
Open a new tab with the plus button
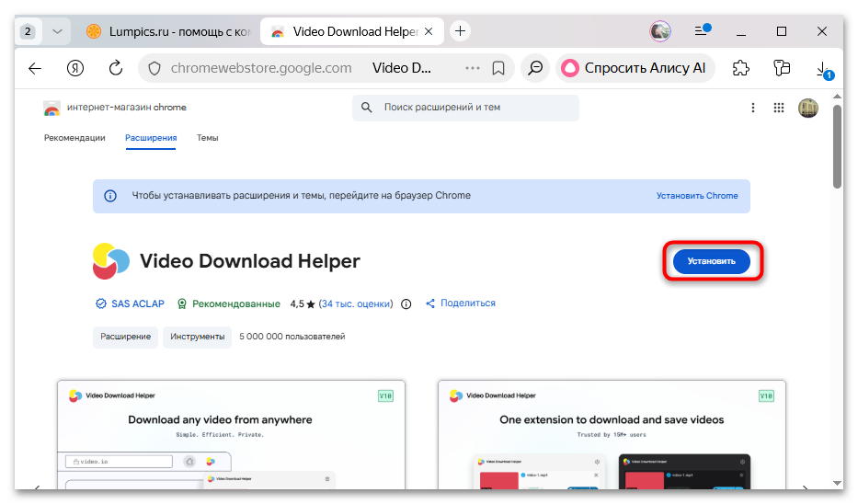tap(460, 31)
